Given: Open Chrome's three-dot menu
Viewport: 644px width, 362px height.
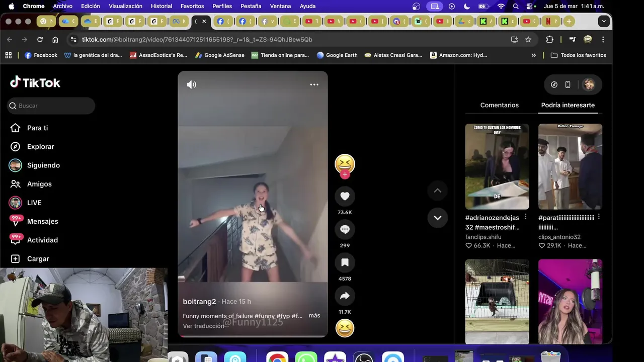Looking at the screenshot, I should pos(603,39).
